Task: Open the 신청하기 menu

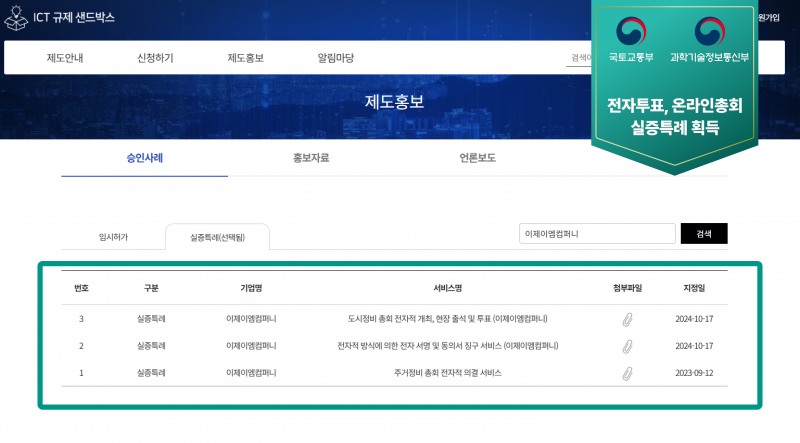Action: pos(155,58)
